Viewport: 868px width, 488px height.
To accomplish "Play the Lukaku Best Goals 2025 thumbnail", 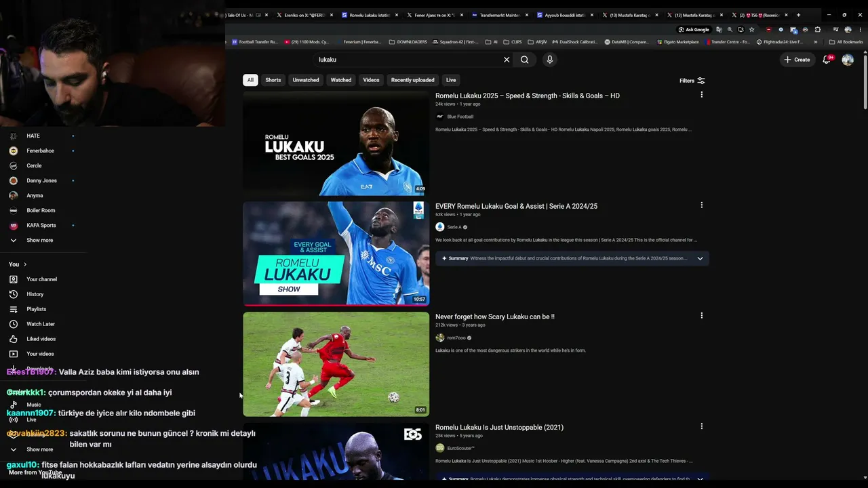I will [x=336, y=143].
